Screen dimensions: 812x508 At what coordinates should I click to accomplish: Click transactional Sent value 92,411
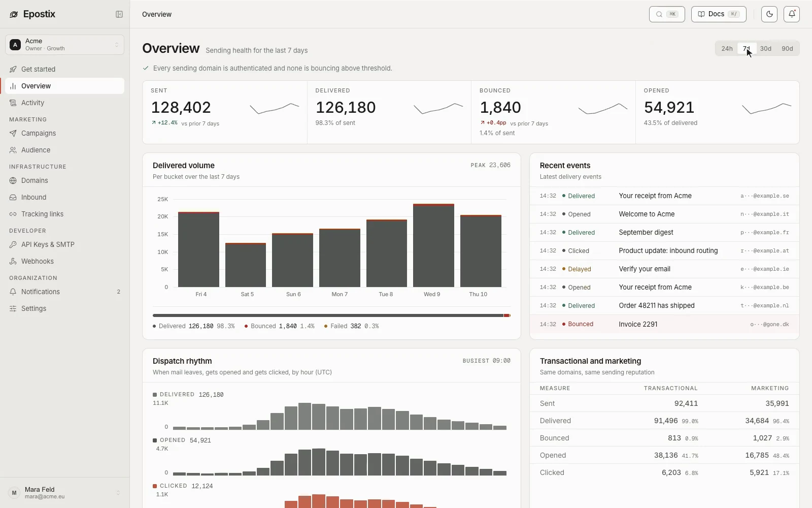click(686, 403)
